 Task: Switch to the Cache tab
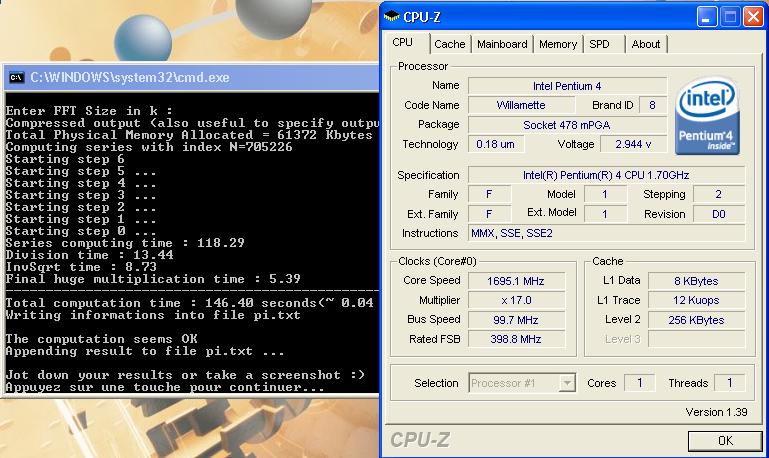click(450, 44)
